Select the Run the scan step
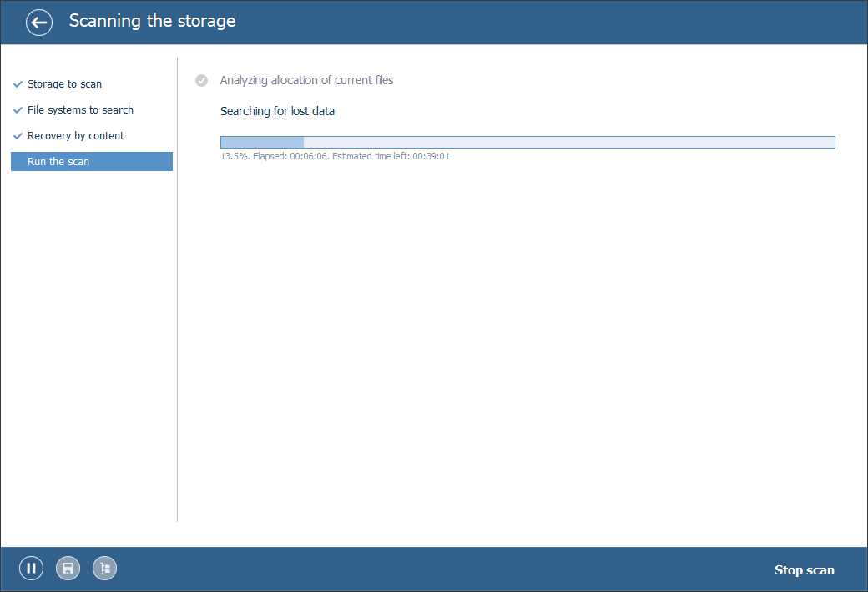Image resolution: width=868 pixels, height=592 pixels. [92, 162]
